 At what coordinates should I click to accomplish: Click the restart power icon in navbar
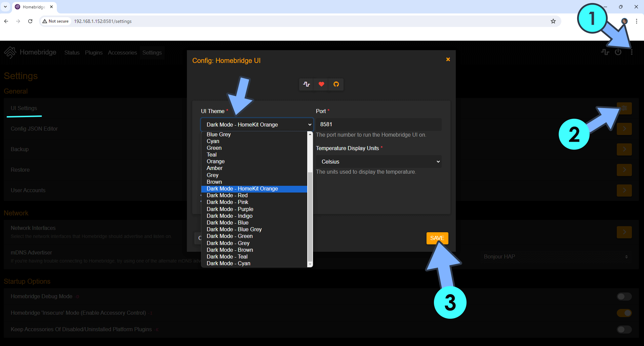click(x=618, y=52)
